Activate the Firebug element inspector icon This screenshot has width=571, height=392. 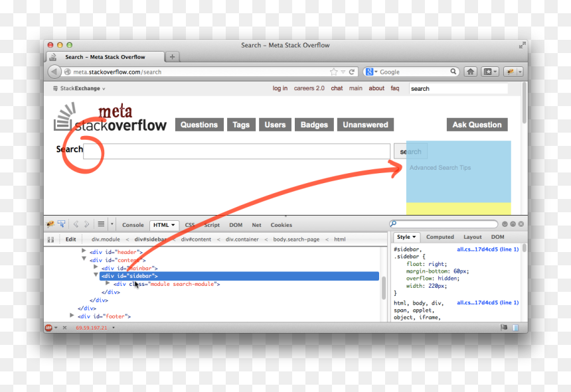pos(61,224)
